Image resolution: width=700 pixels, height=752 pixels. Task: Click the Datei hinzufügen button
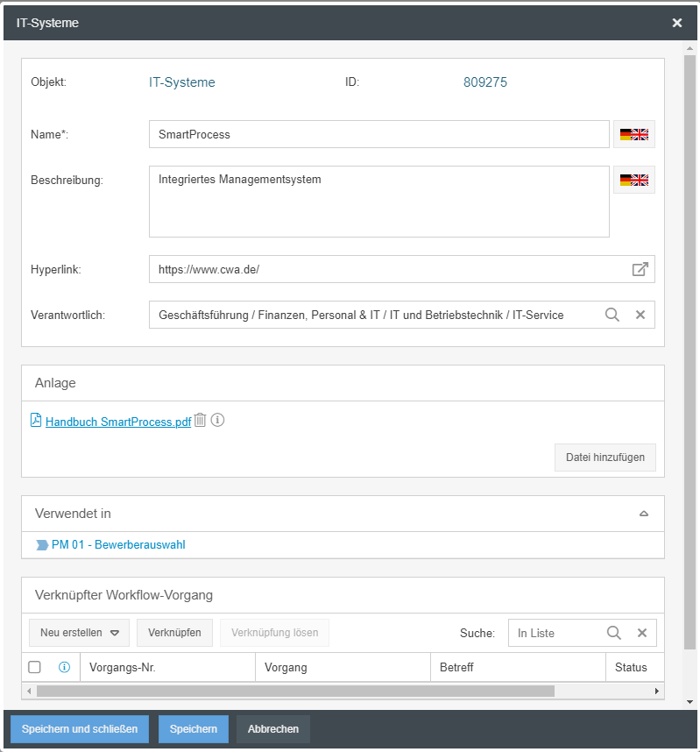(605, 458)
